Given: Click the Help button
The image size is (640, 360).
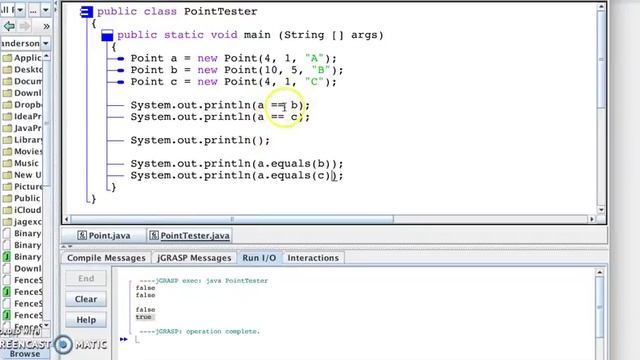Looking at the screenshot, I should coord(86,320).
